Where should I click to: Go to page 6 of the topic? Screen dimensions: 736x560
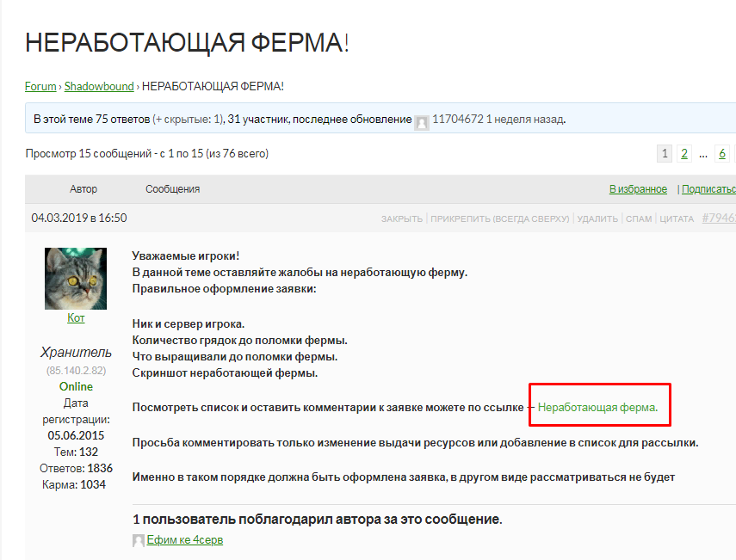pos(721,154)
